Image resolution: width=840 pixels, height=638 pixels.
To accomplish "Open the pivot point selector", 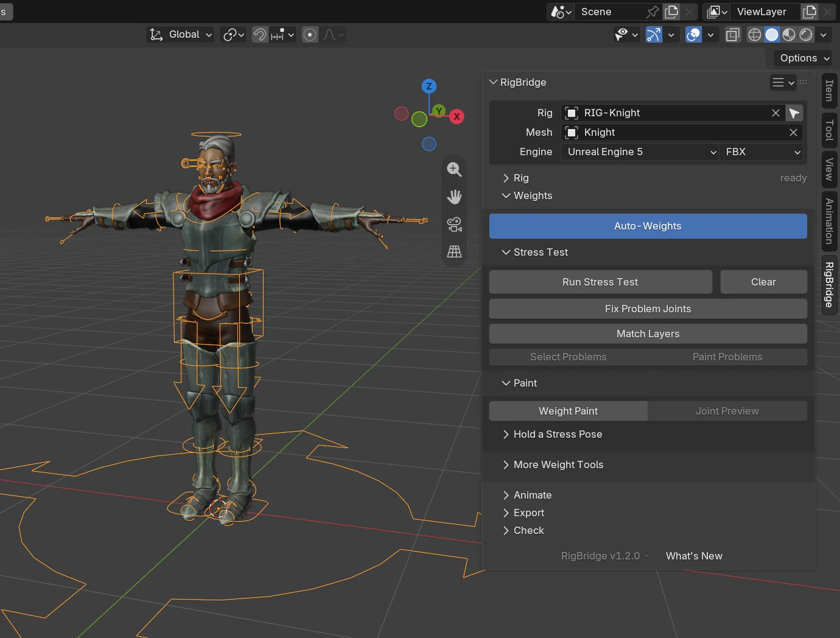I will tap(233, 35).
